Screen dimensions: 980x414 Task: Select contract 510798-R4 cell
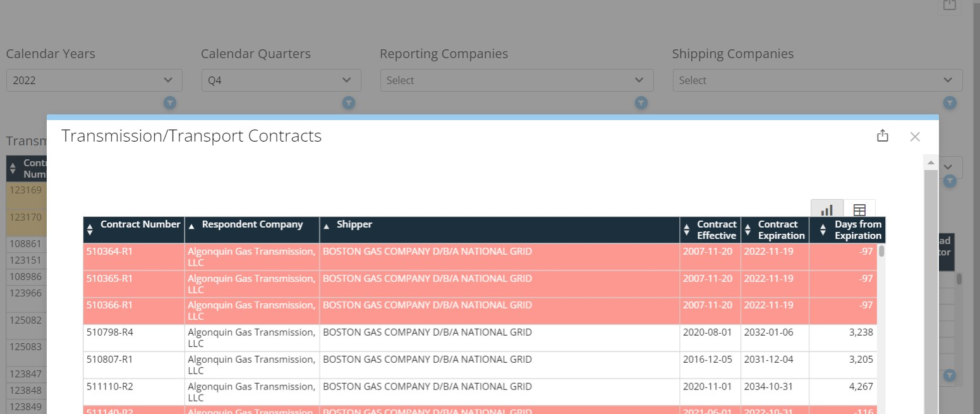tap(134, 338)
